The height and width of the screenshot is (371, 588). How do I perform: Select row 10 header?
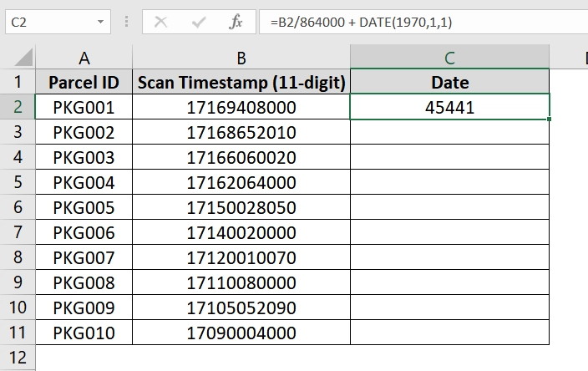[18, 307]
